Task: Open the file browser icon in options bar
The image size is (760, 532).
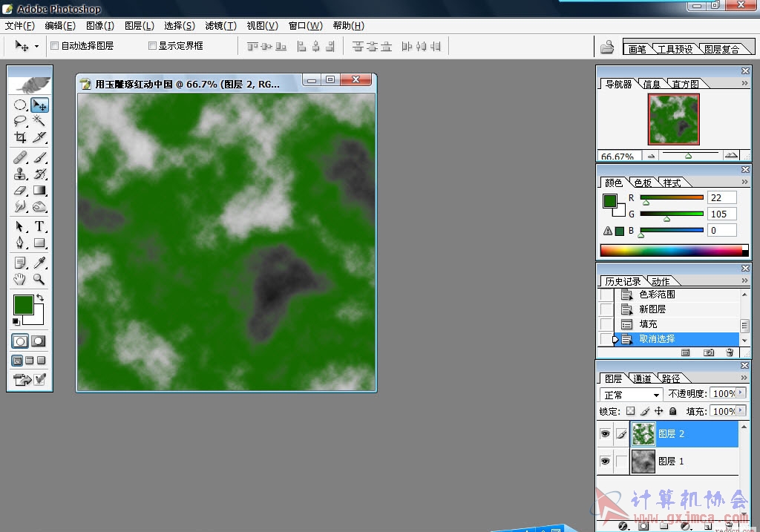Action: 607,47
